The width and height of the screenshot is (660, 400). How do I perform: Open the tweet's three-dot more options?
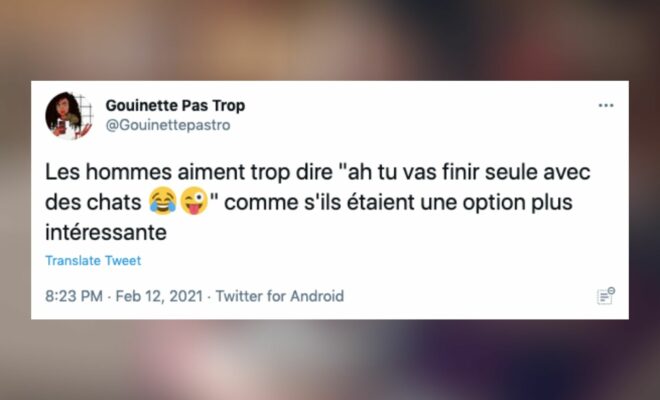click(x=606, y=105)
